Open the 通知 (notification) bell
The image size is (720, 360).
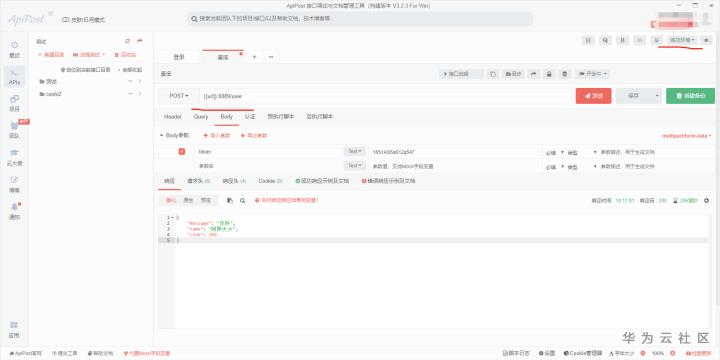pos(14,211)
